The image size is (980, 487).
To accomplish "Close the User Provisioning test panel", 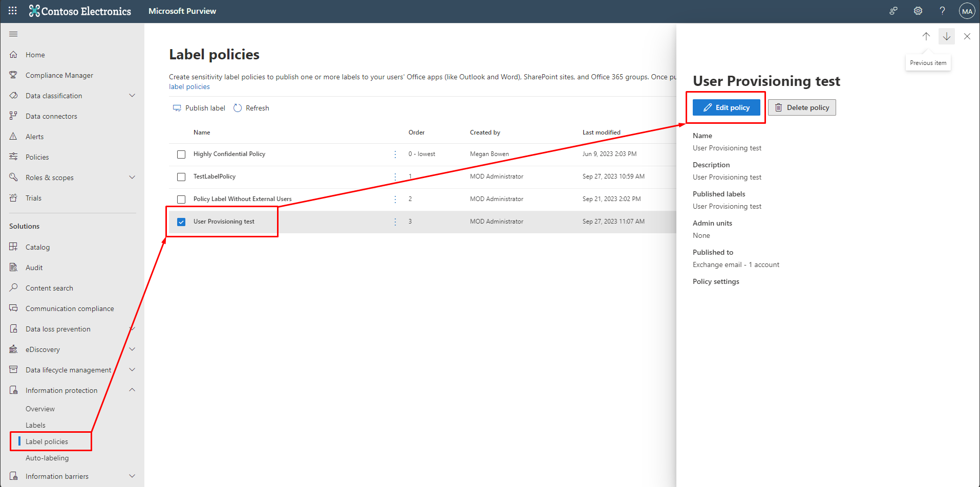I will click(x=967, y=36).
